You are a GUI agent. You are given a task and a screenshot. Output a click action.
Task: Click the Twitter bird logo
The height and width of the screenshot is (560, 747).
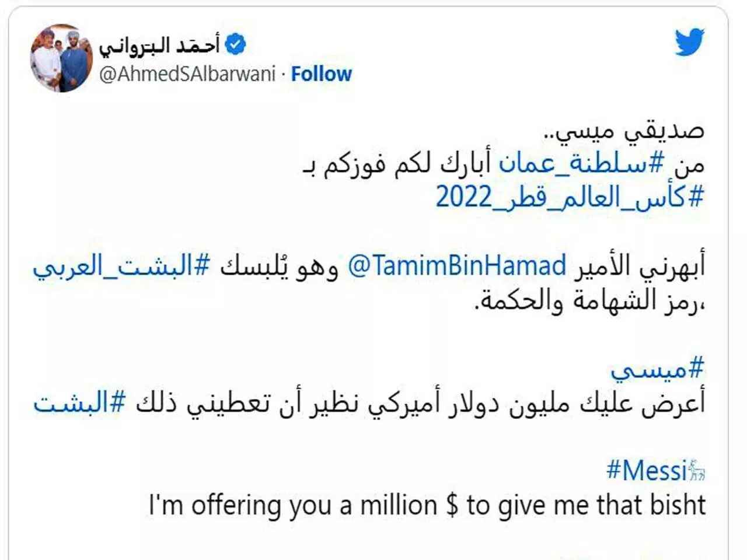[689, 42]
